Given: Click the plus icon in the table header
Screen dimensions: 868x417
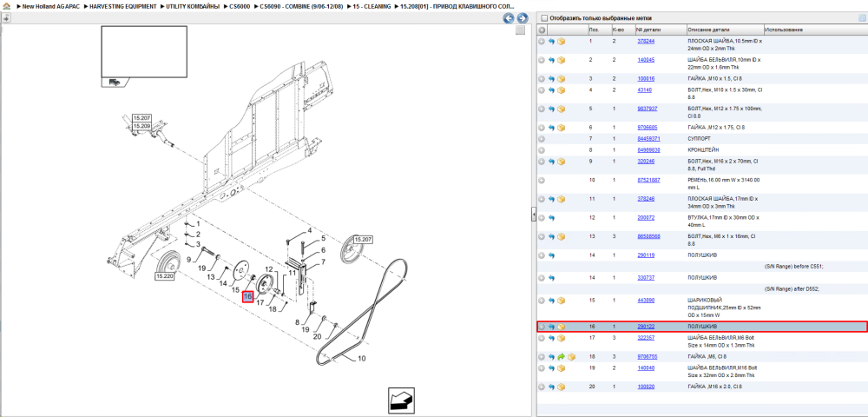Looking at the screenshot, I should [542, 30].
